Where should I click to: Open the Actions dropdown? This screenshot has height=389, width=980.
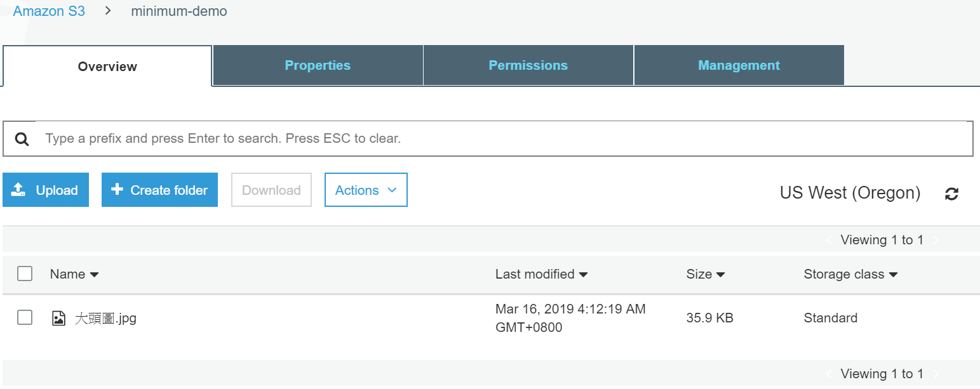(x=366, y=190)
